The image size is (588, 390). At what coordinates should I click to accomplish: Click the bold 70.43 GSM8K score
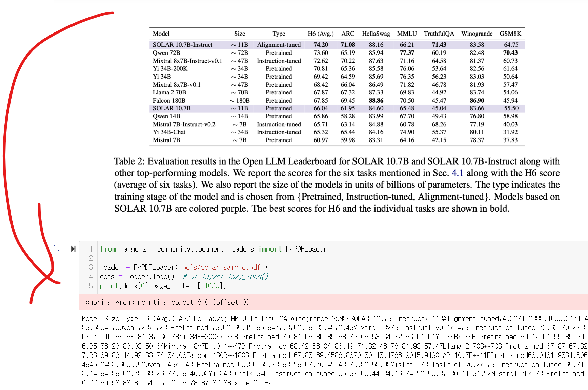point(510,53)
